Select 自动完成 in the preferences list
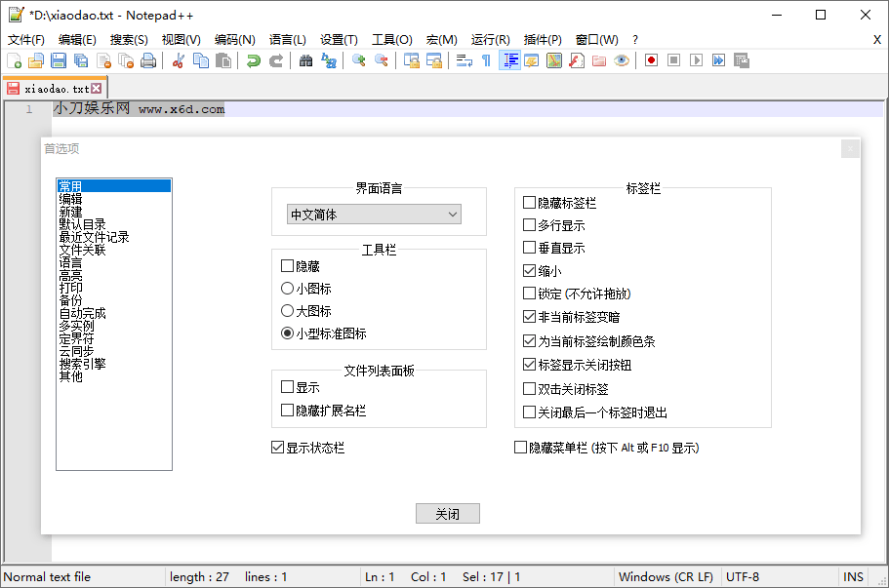The width and height of the screenshot is (889, 588). point(82,313)
